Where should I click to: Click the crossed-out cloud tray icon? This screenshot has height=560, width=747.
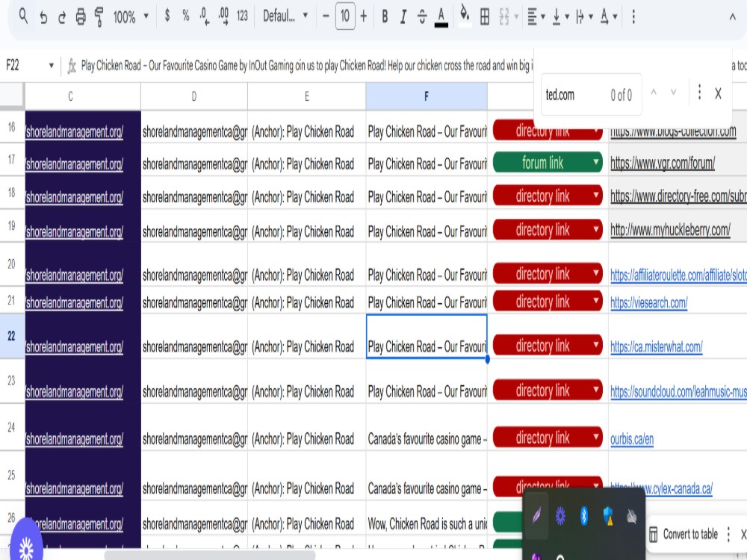(632, 516)
